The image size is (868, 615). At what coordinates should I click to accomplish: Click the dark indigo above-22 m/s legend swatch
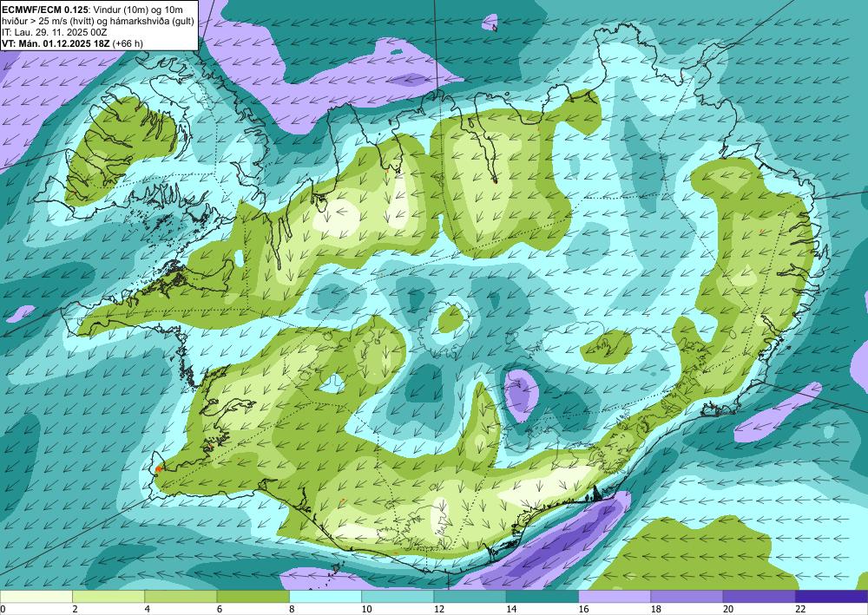pyautogui.click(x=832, y=597)
